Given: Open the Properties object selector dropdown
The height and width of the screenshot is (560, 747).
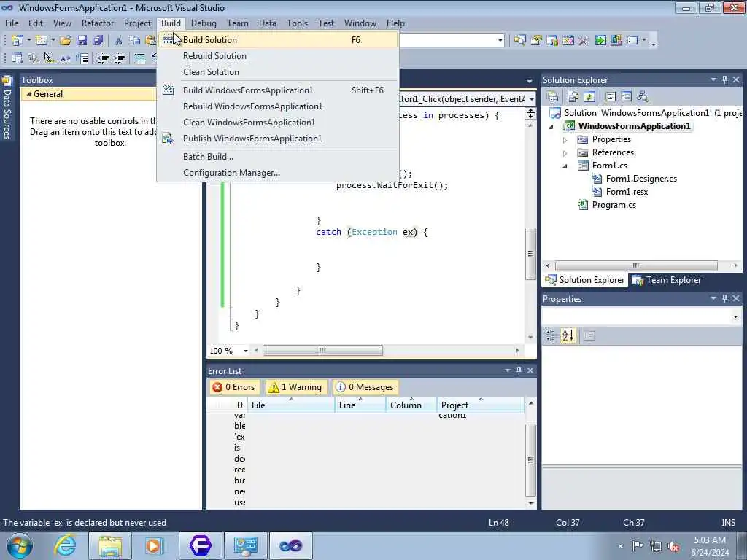Looking at the screenshot, I should [735, 316].
